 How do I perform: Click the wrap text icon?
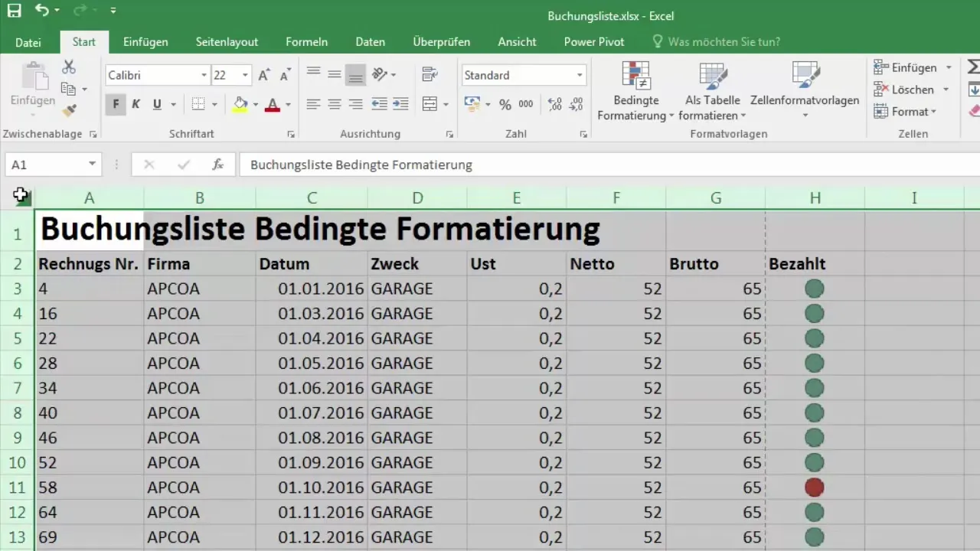coord(430,74)
